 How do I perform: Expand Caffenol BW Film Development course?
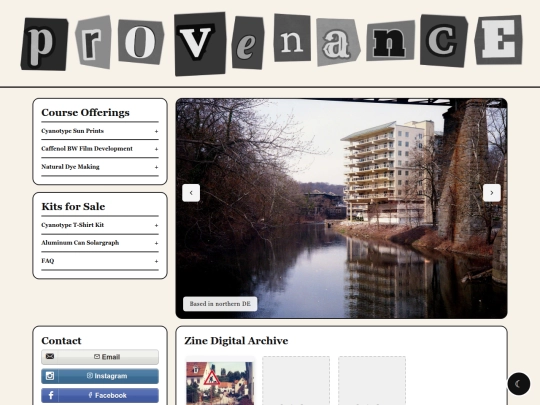coord(100,149)
